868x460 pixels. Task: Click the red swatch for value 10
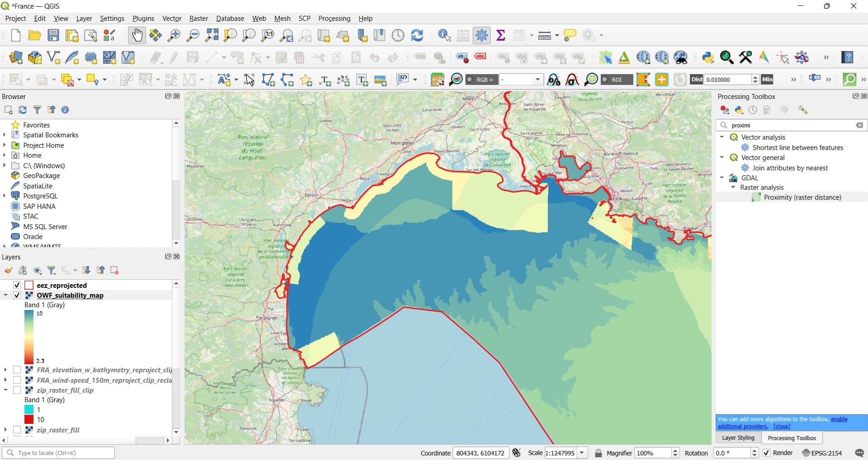(29, 419)
